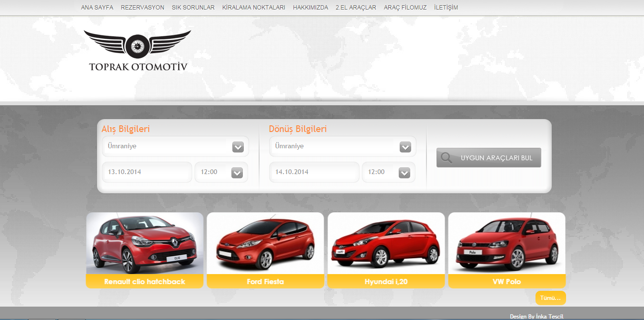
Task: Open Sık Sorunlar in navigation bar
Action: pos(193,8)
